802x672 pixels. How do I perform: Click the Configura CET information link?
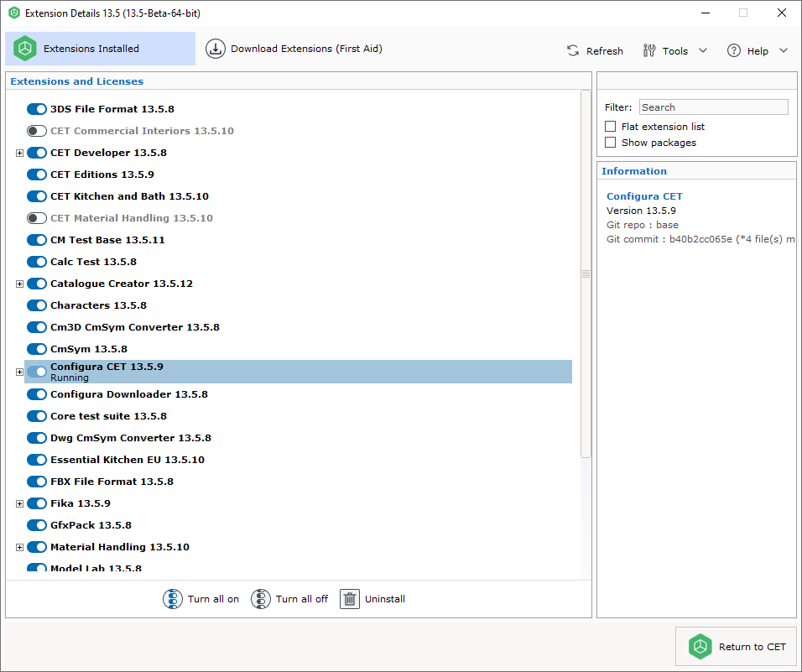pos(644,196)
